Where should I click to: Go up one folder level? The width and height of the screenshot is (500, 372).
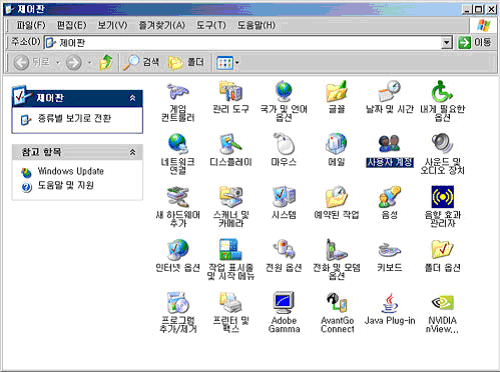pyautogui.click(x=106, y=62)
